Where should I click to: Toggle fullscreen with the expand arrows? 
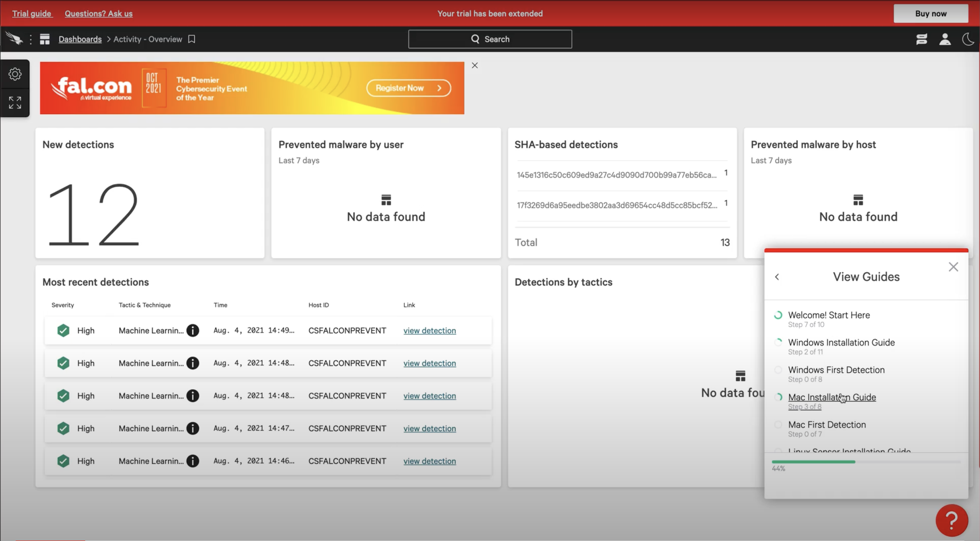pos(15,103)
